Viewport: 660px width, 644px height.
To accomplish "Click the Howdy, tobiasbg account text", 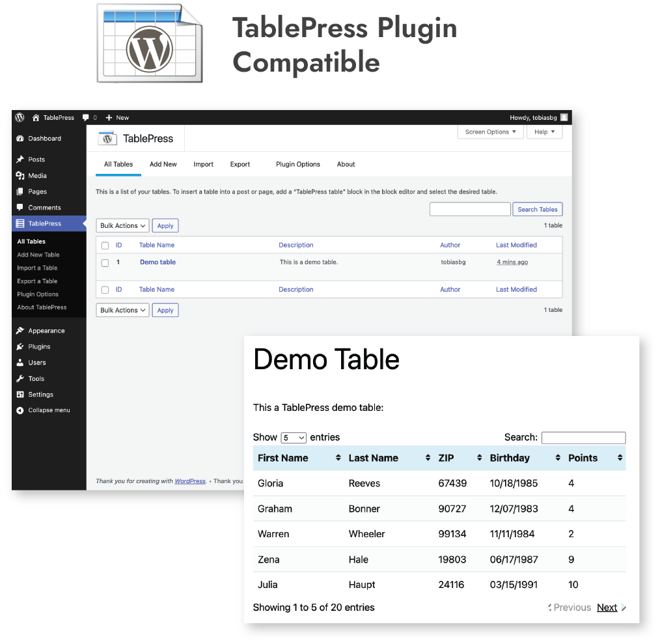I will [x=533, y=117].
